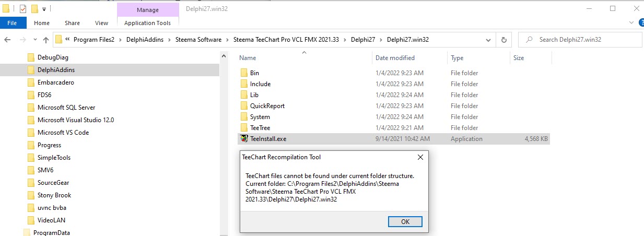644x236 pixels.
Task: Switch to the Share ribbon tab
Action: [72, 23]
